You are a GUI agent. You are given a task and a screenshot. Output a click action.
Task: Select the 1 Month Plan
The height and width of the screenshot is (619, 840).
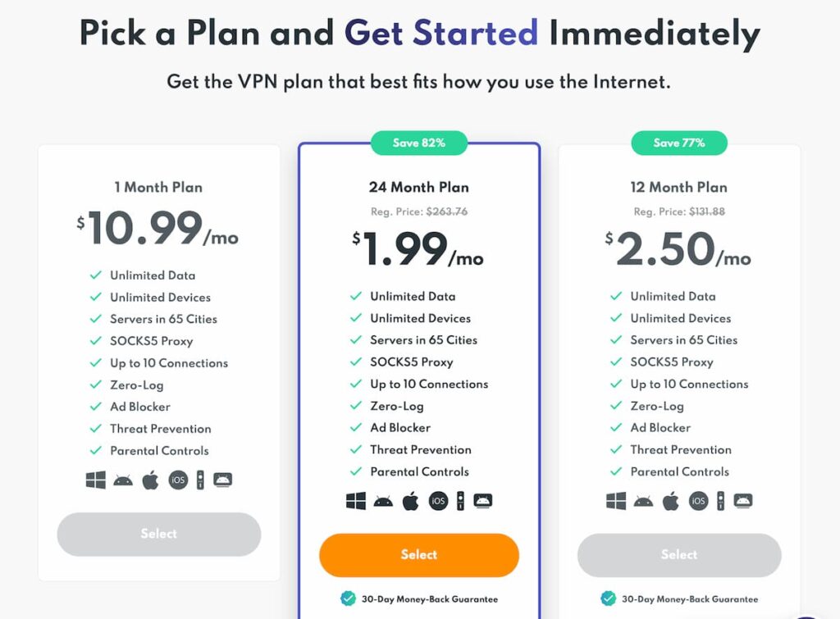pyautogui.click(x=159, y=534)
